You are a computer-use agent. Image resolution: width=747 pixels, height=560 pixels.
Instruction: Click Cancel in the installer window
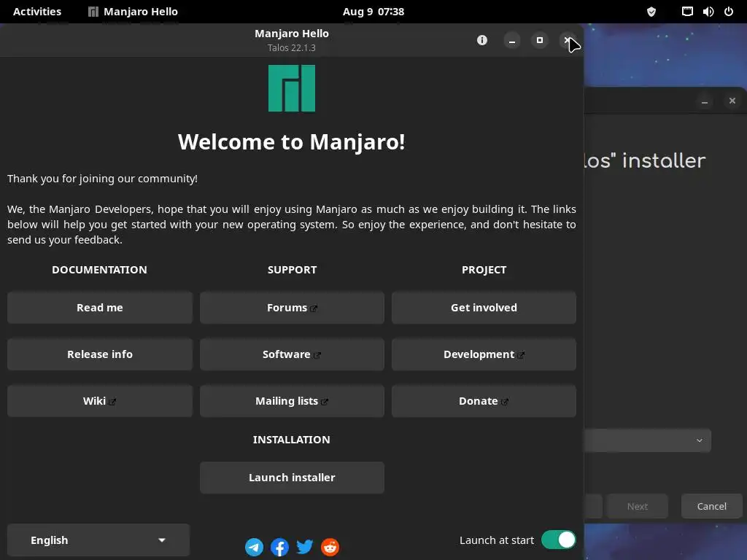[712, 506]
